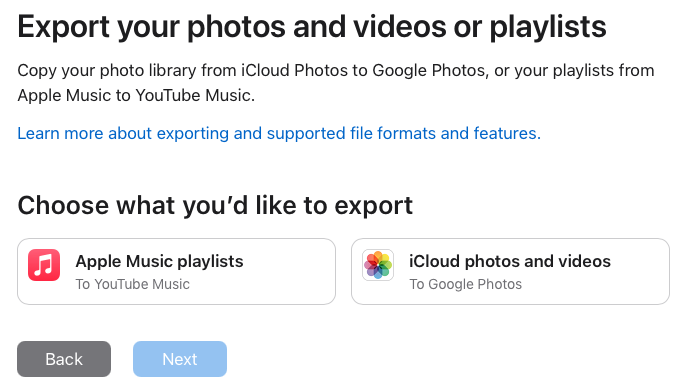The height and width of the screenshot is (390, 689).
Task: Select the Apple Music playlists export option
Action: click(x=177, y=271)
